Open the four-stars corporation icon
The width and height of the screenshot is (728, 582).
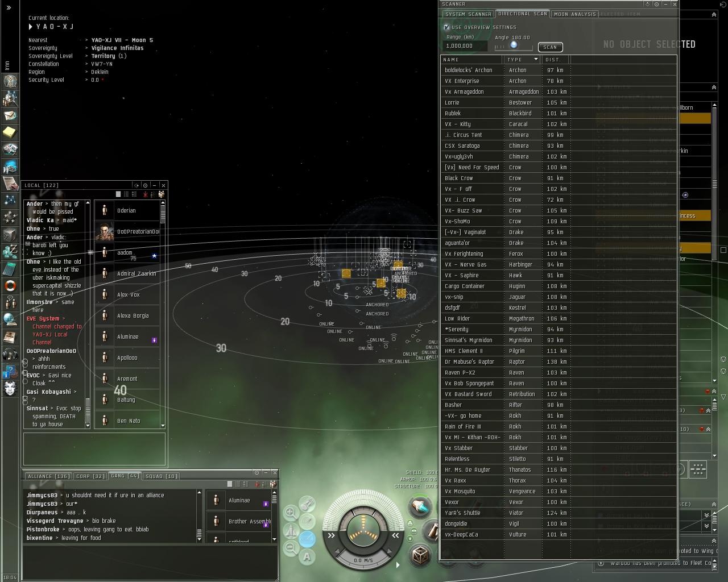click(10, 217)
